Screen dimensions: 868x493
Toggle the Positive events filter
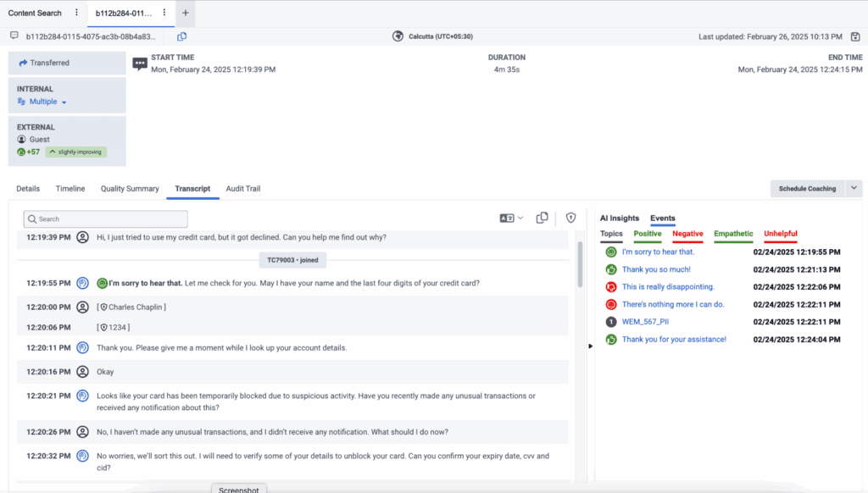[648, 234]
